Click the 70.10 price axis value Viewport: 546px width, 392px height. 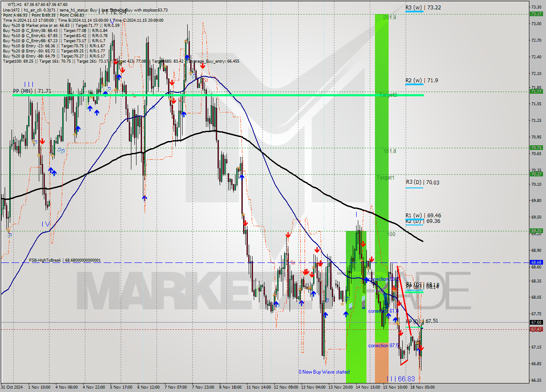click(x=536, y=184)
